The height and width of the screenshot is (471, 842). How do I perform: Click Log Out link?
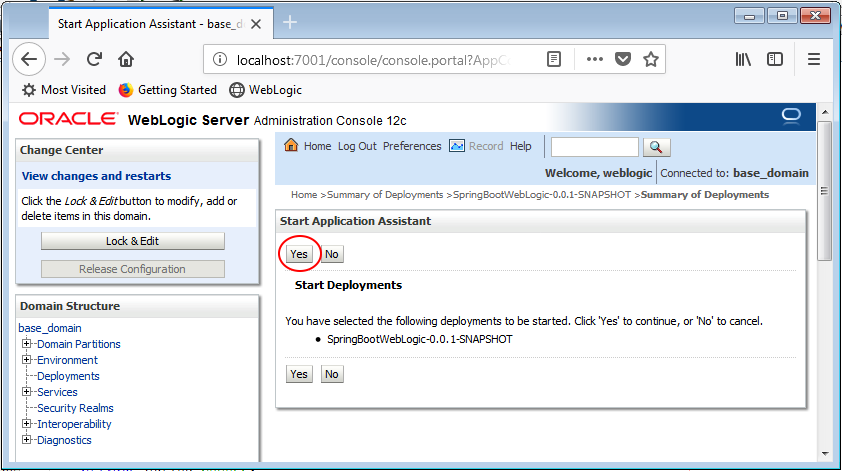pyautogui.click(x=357, y=146)
